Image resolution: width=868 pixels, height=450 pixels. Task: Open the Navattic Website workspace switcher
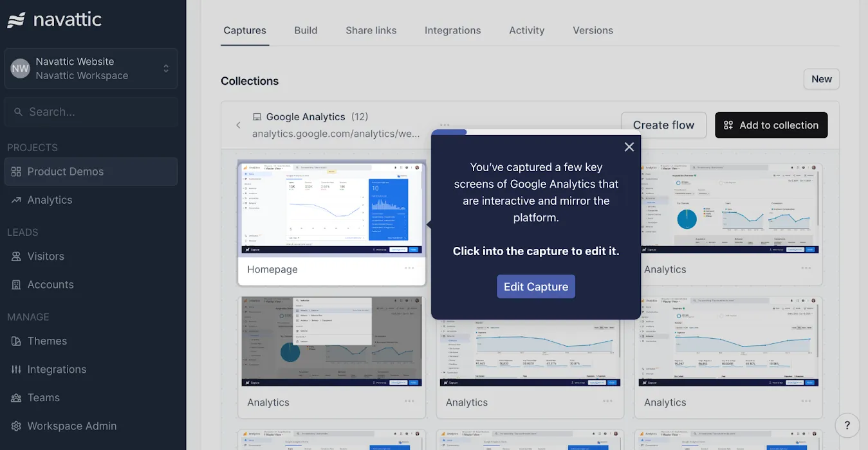(91, 68)
